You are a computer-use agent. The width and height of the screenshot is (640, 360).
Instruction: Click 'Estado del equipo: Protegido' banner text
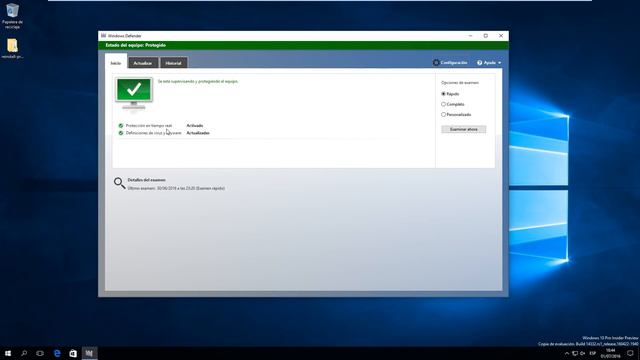(x=136, y=45)
